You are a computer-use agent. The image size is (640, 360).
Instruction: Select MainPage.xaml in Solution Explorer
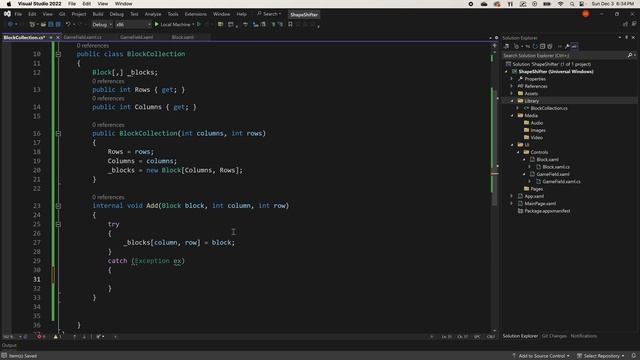click(540, 204)
